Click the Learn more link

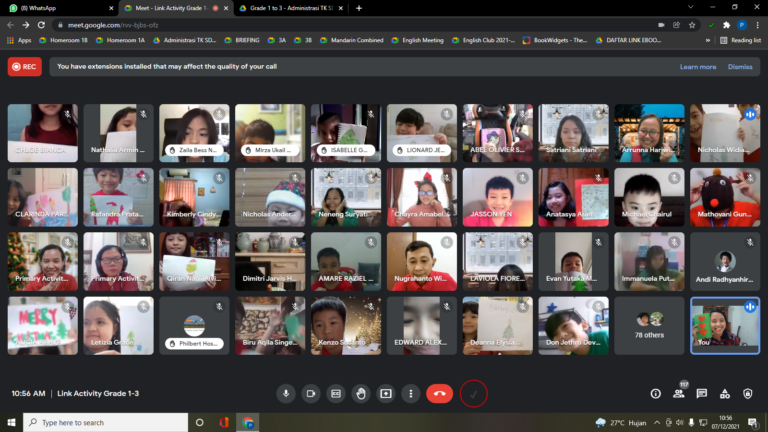click(x=697, y=67)
